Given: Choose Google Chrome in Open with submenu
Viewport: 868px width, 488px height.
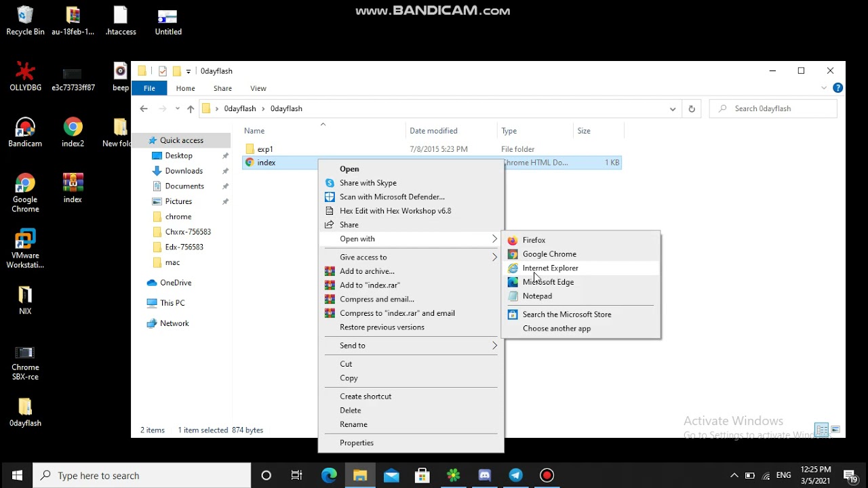Looking at the screenshot, I should coord(580,254).
